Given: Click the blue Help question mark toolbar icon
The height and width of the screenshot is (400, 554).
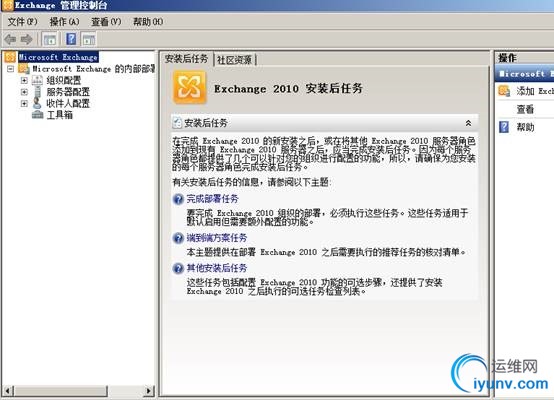Looking at the screenshot, I should pyautogui.click(x=71, y=39).
